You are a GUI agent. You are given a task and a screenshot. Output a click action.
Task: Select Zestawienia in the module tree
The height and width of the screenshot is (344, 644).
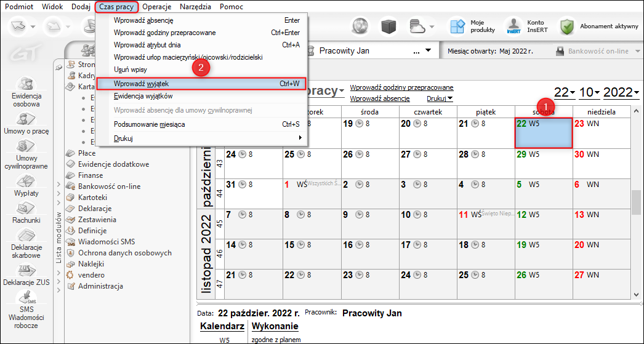coord(97,220)
